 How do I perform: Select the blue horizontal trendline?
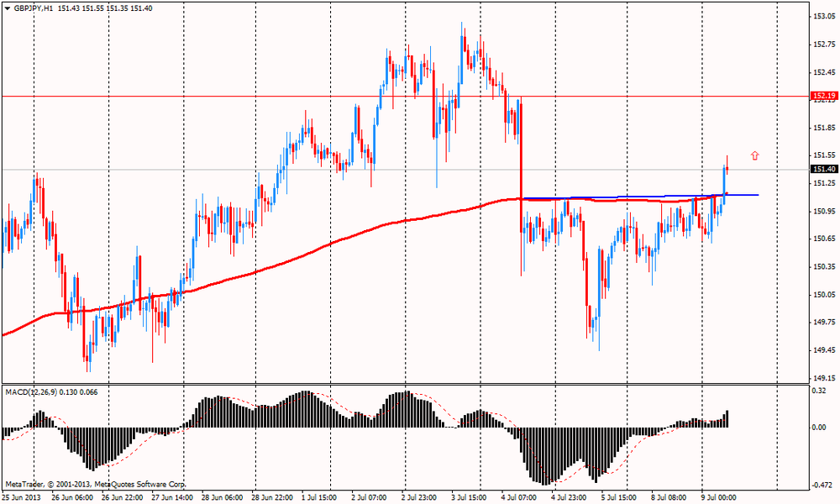tap(640, 197)
